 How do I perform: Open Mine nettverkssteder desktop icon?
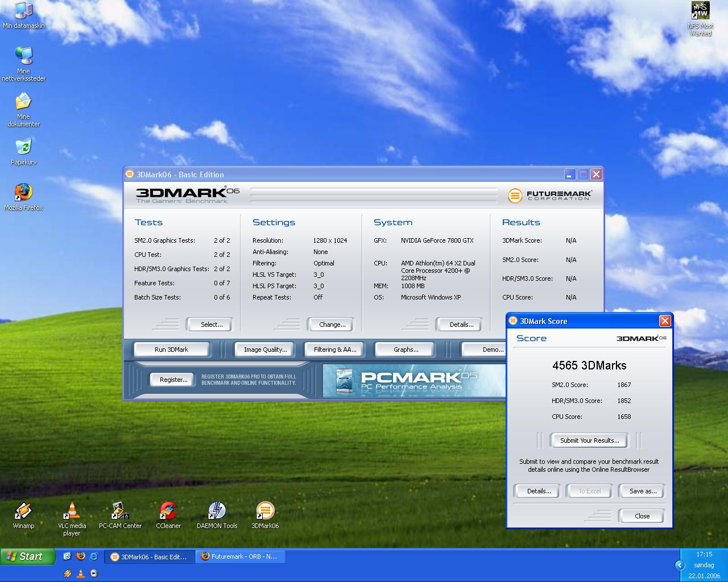[x=23, y=64]
